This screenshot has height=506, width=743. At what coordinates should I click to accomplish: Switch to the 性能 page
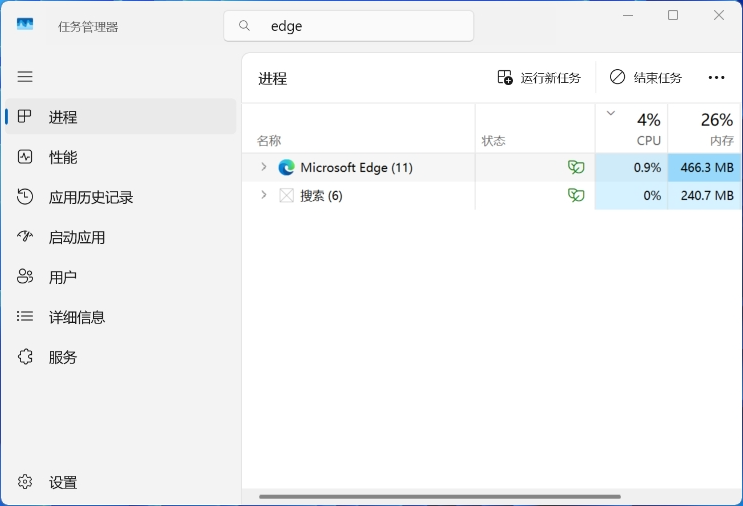coord(63,157)
